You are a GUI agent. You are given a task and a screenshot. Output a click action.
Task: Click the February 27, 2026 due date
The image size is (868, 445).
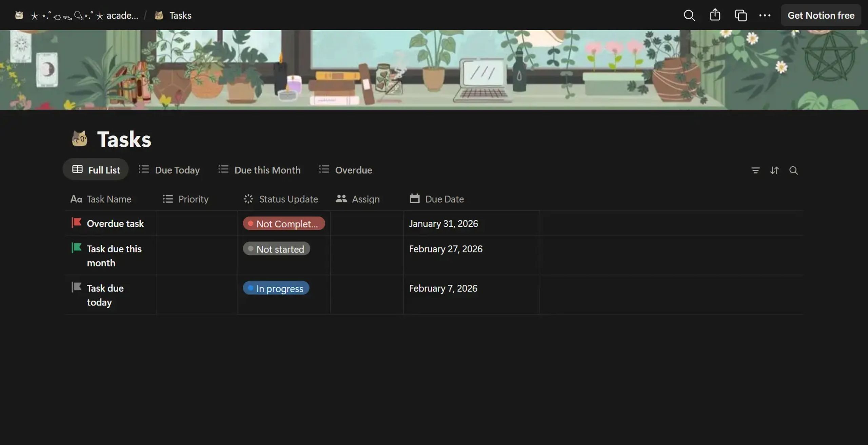[446, 249]
